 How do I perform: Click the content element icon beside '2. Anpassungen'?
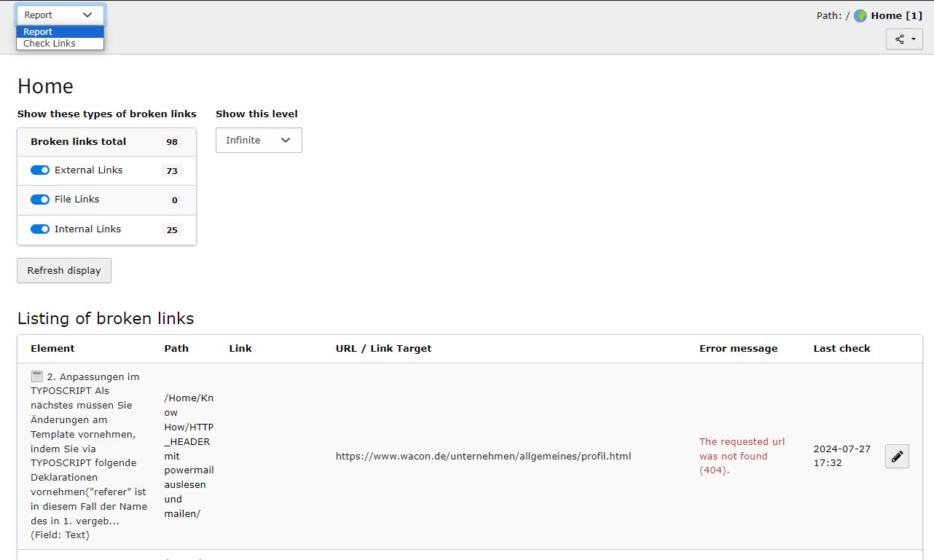click(37, 376)
